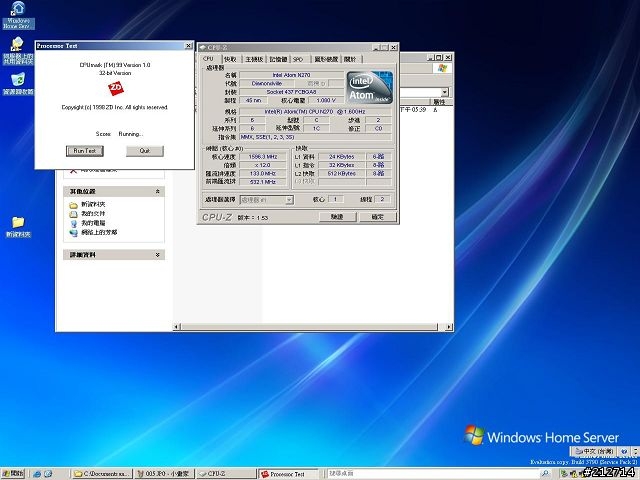
Task: Click the Run Test button
Action: click(x=85, y=151)
